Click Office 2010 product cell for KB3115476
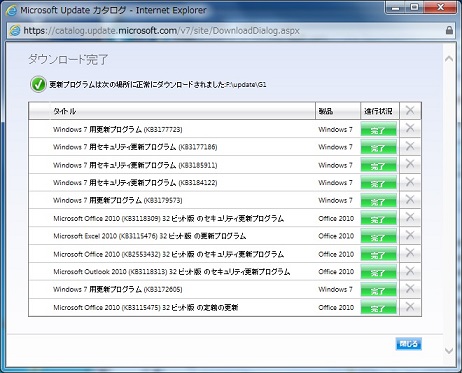 336,236
